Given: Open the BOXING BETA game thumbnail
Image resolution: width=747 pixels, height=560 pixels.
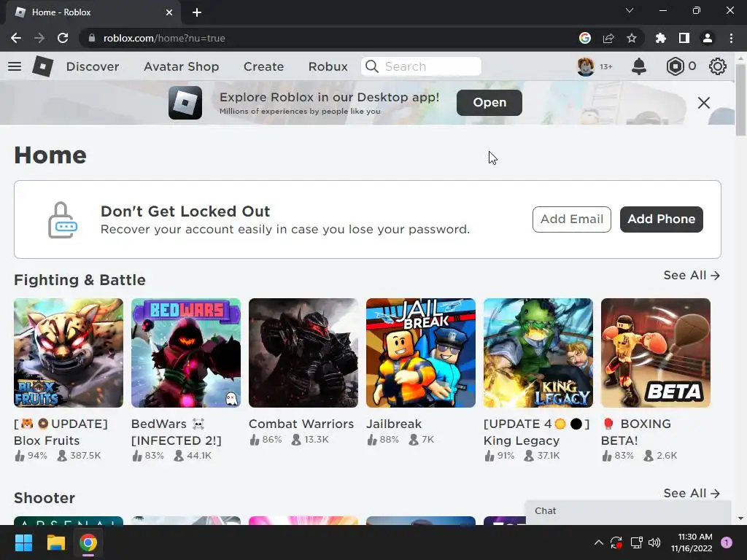Looking at the screenshot, I should 656,353.
